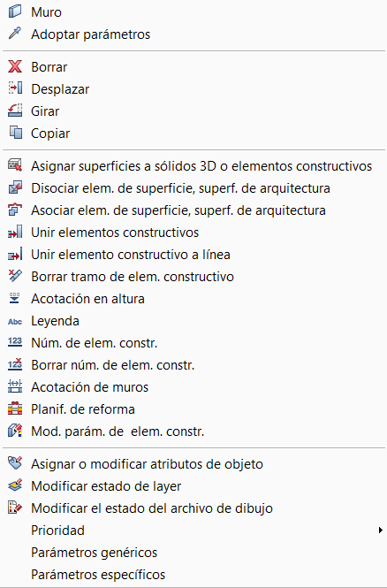Choose the Desplazar move icon
Viewport: 387px width, 588px height.
15,89
